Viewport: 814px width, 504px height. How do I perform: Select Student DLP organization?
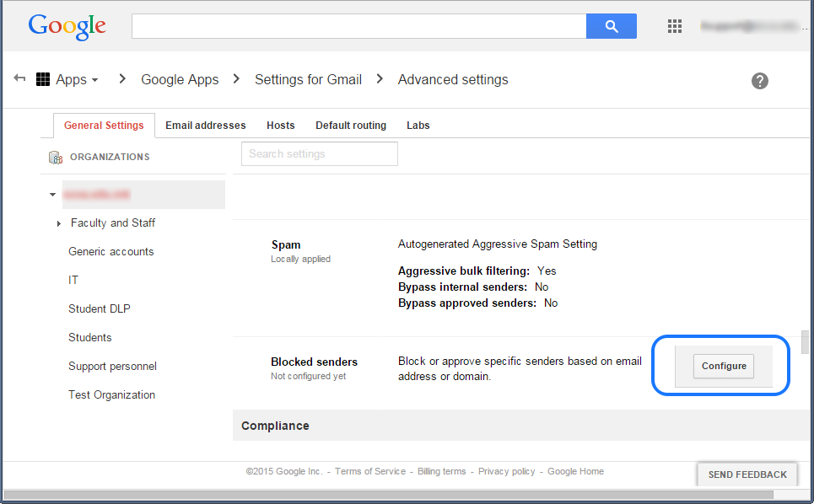pos(100,308)
